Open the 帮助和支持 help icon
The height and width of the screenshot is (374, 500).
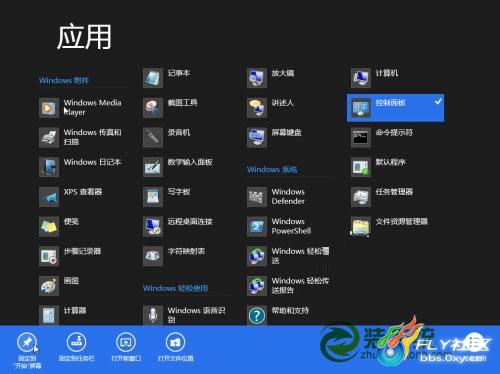[x=257, y=315]
